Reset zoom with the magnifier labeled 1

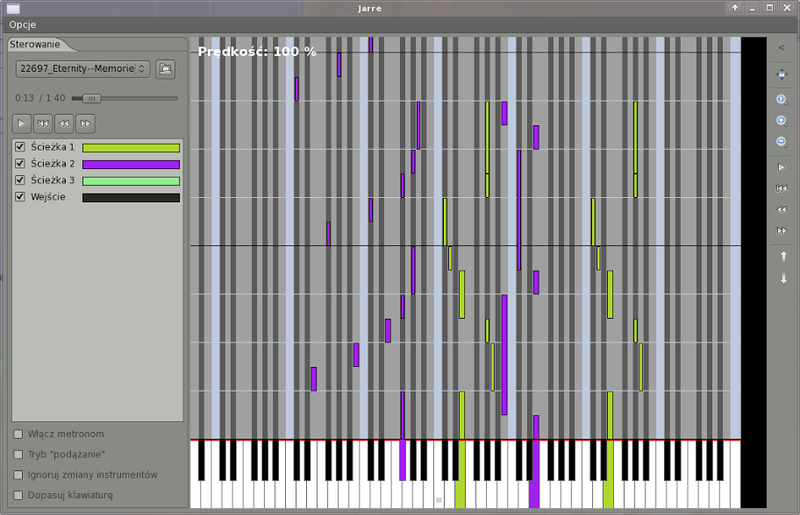782,100
